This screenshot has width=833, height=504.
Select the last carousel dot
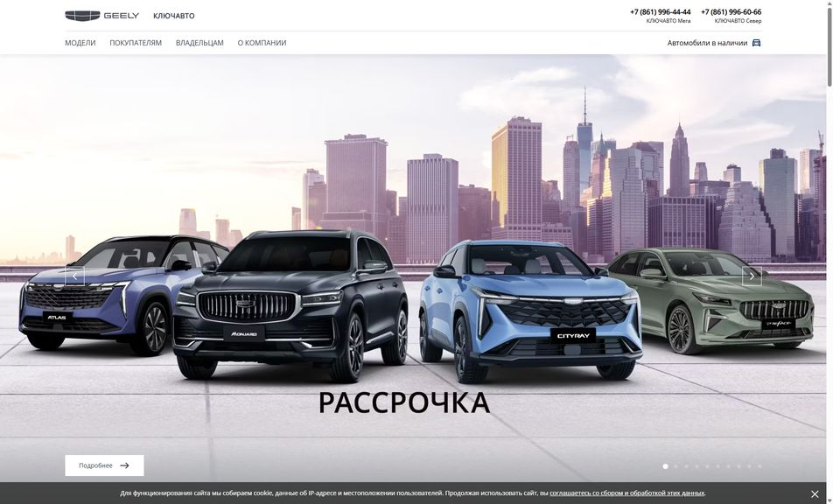click(759, 466)
